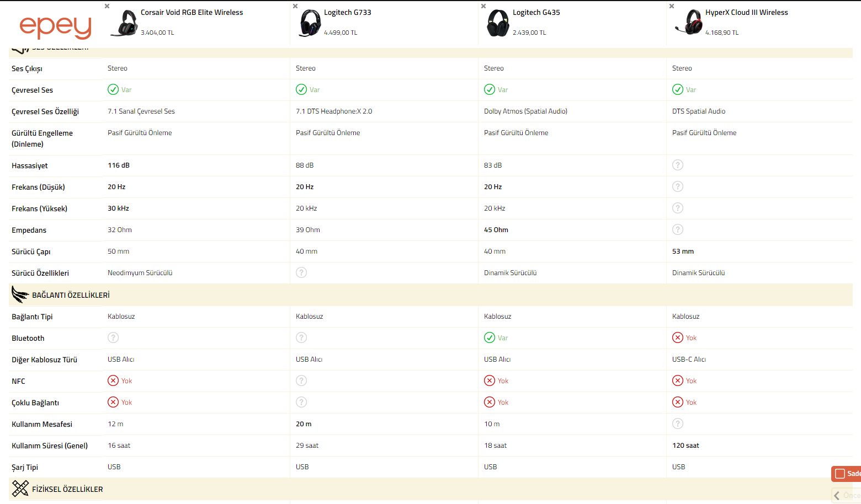The width and height of the screenshot is (861, 504).
Task: Click Corsair's NFC Yok cross icon
Action: (113, 380)
